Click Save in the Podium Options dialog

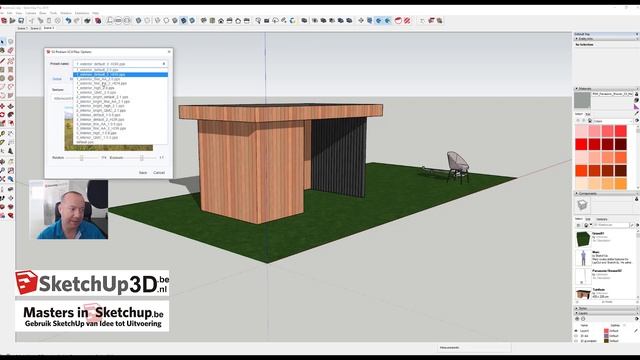coord(143,173)
